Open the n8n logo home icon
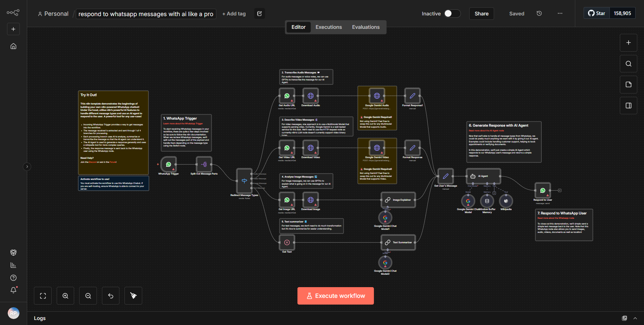The height and width of the screenshot is (325, 644). [x=13, y=13]
